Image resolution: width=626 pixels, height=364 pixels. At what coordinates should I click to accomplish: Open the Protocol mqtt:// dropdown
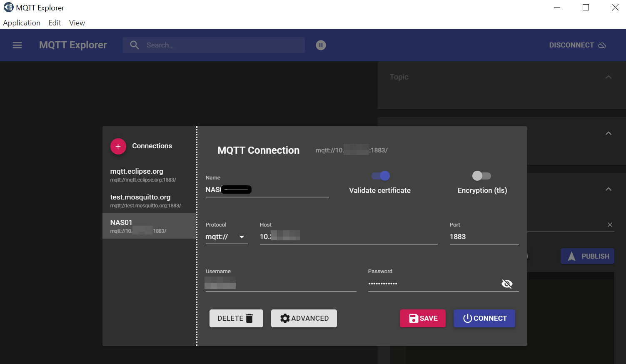pyautogui.click(x=226, y=237)
